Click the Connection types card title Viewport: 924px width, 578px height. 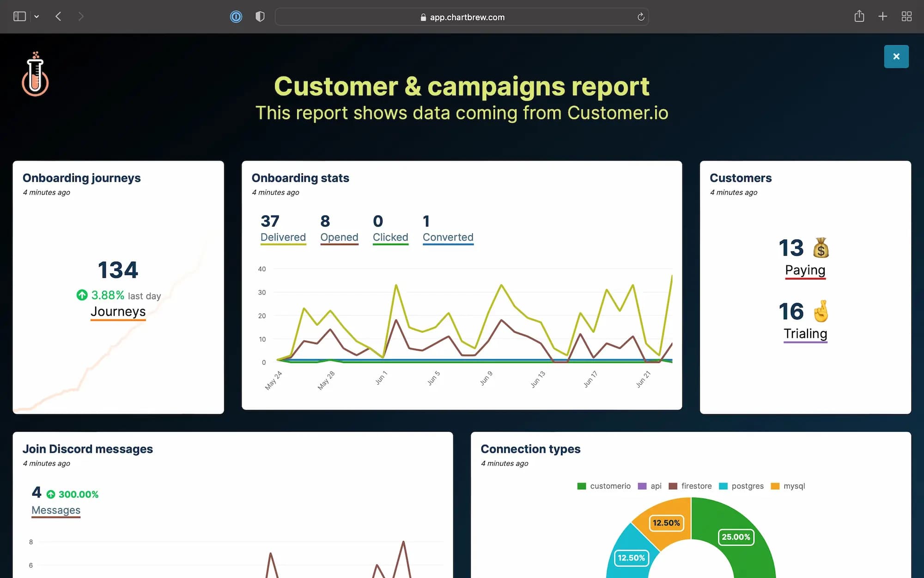530,449
